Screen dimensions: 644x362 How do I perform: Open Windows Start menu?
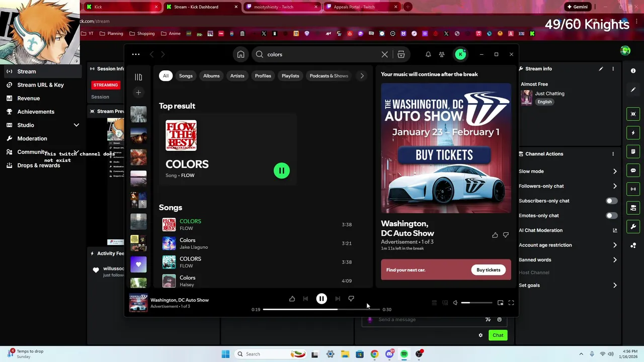225,354
